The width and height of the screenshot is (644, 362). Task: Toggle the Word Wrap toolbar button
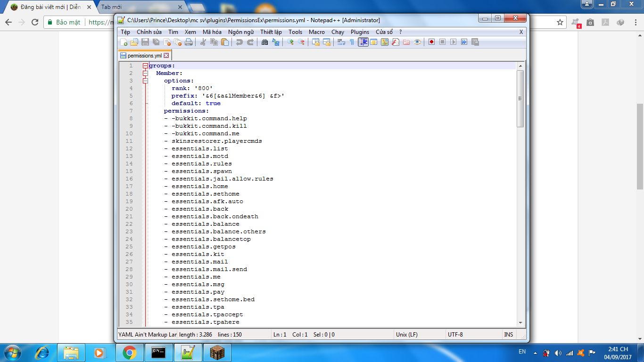pyautogui.click(x=341, y=42)
